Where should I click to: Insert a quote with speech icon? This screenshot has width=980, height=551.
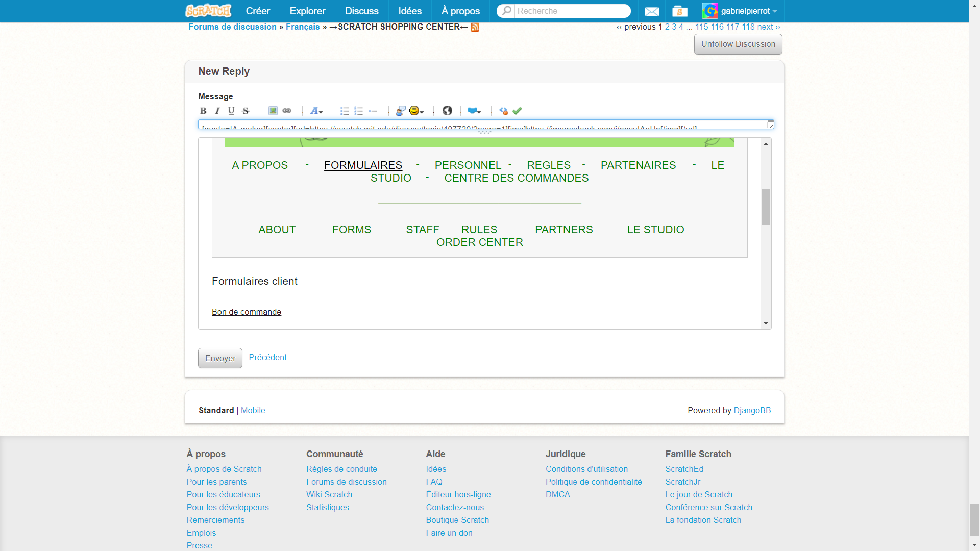pos(401,111)
